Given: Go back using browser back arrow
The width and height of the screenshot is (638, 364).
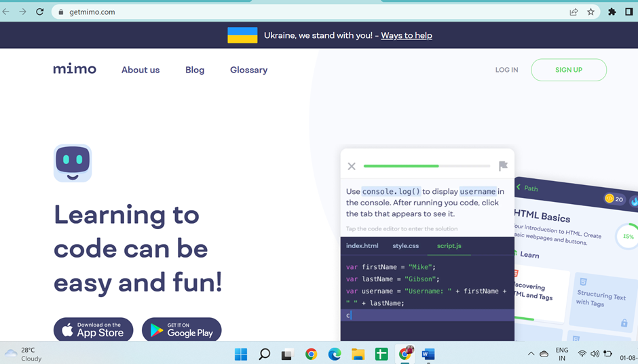Looking at the screenshot, I should pyautogui.click(x=5, y=12).
